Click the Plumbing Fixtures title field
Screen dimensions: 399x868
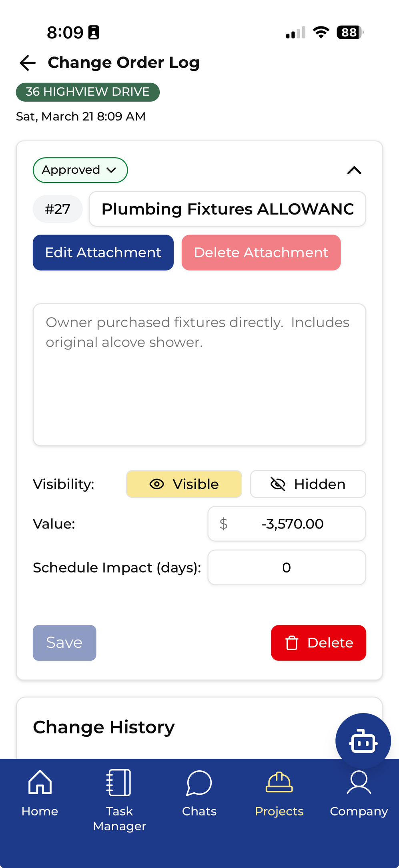227,209
